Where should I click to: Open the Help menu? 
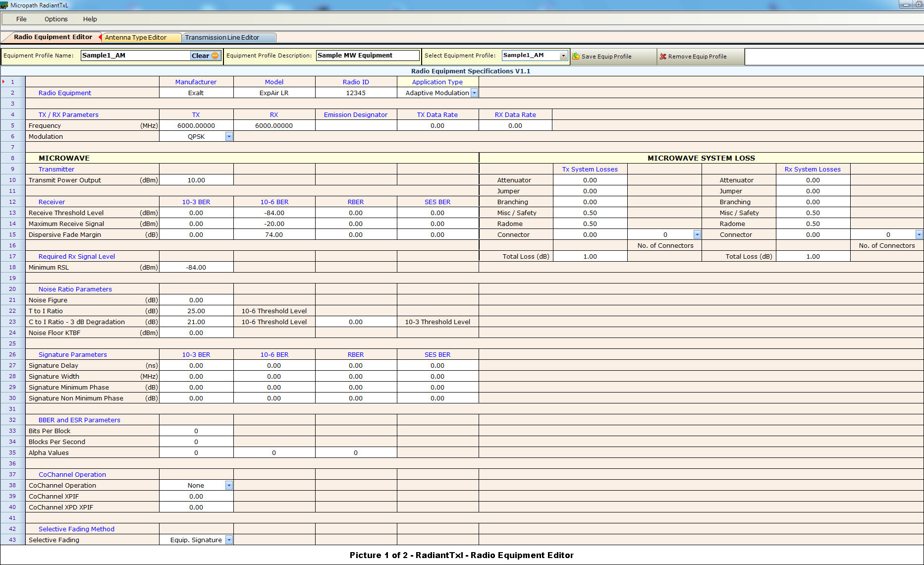click(90, 19)
